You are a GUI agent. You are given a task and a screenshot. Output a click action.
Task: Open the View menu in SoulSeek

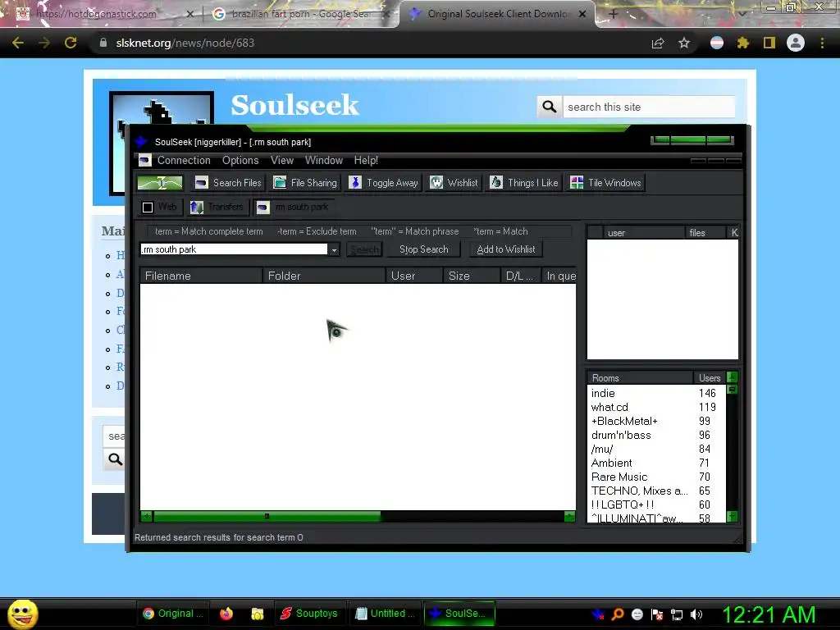282,160
